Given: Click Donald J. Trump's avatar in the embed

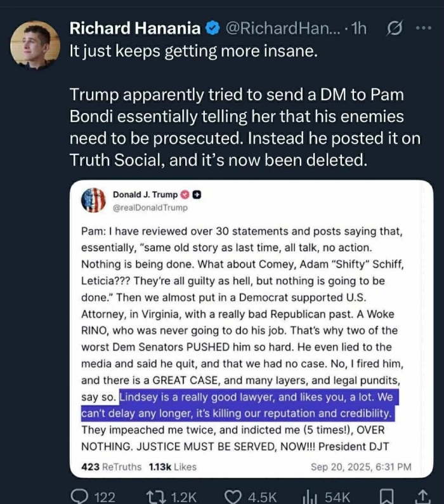Looking at the screenshot, I should [93, 200].
